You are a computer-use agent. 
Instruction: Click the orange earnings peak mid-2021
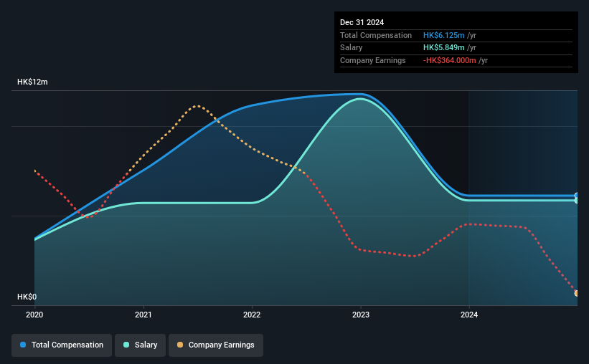coord(198,106)
